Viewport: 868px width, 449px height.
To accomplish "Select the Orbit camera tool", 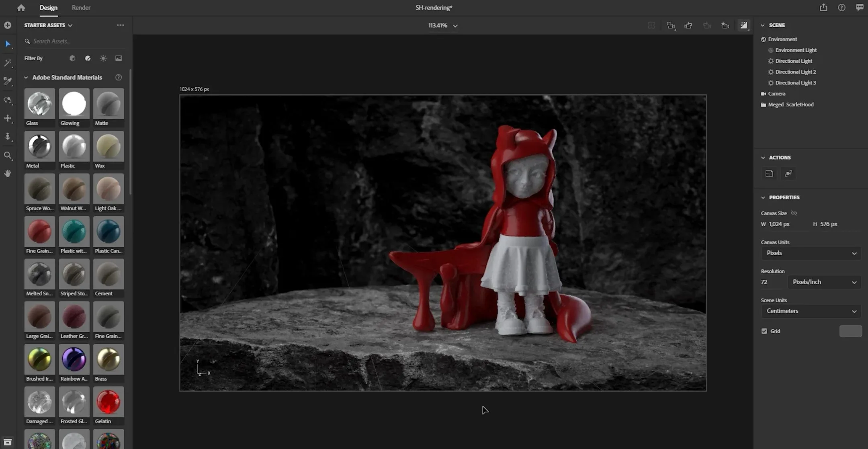I will point(8,100).
